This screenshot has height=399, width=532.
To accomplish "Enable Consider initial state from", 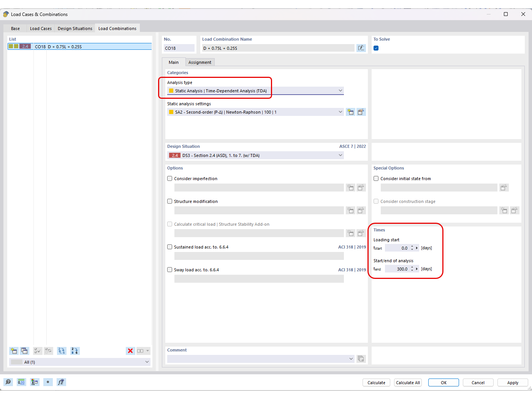I will (376, 178).
